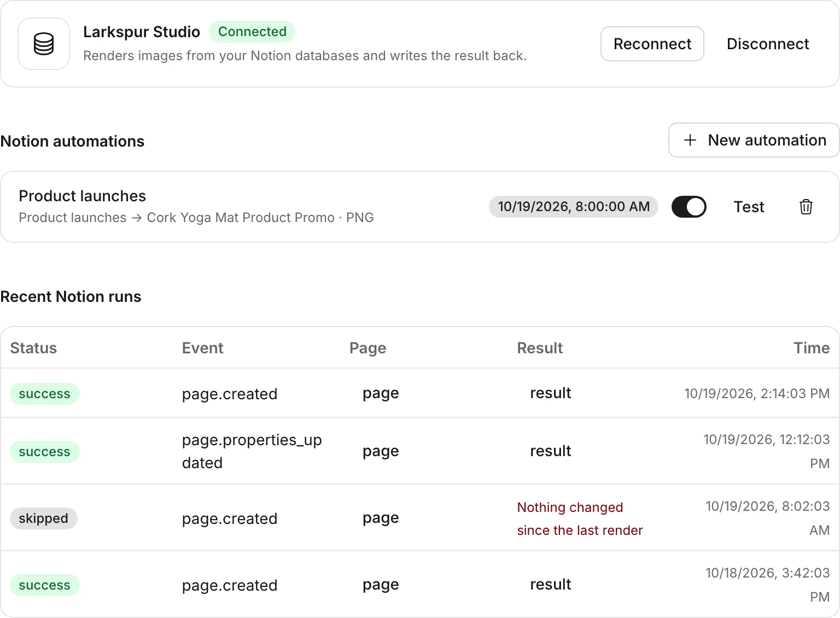Viewport: 840px width, 618px height.
Task: Click the Result column header
Action: tap(540, 348)
